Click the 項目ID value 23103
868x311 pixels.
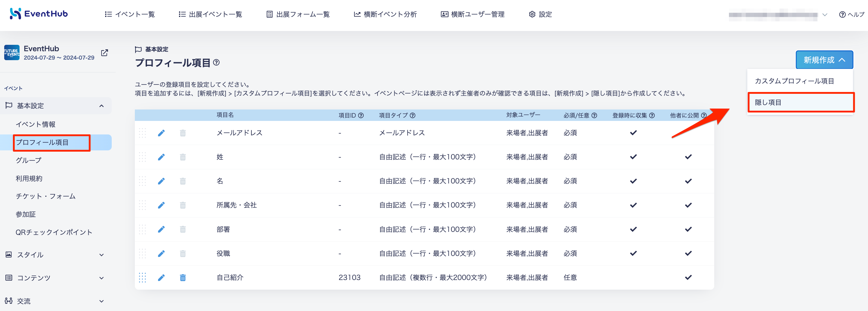pyautogui.click(x=349, y=278)
